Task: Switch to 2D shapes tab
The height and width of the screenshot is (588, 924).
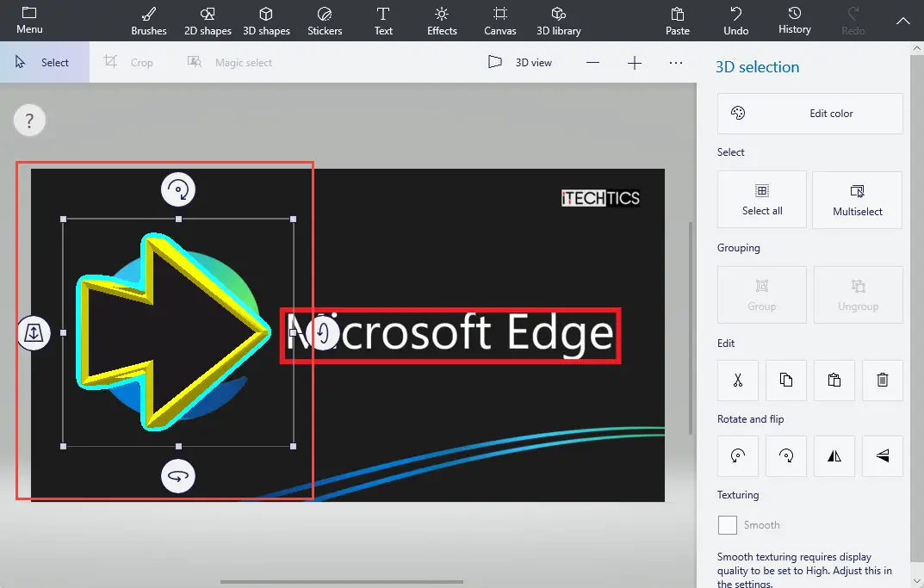Action: coord(208,21)
